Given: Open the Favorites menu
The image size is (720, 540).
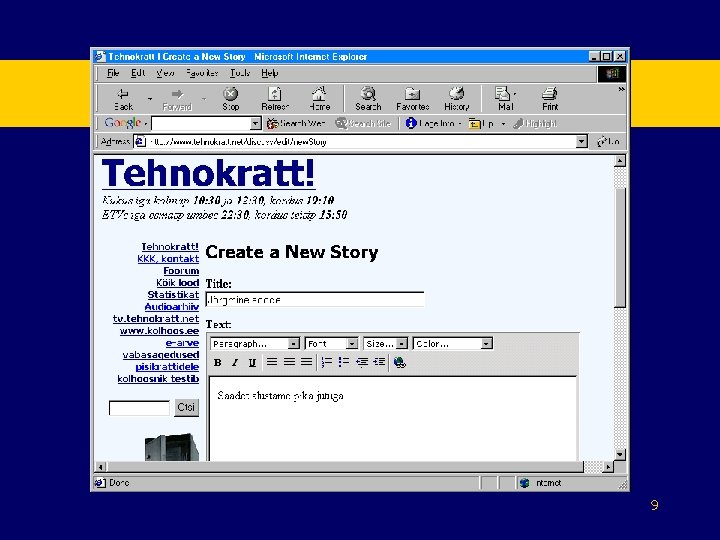Looking at the screenshot, I should [x=202, y=73].
